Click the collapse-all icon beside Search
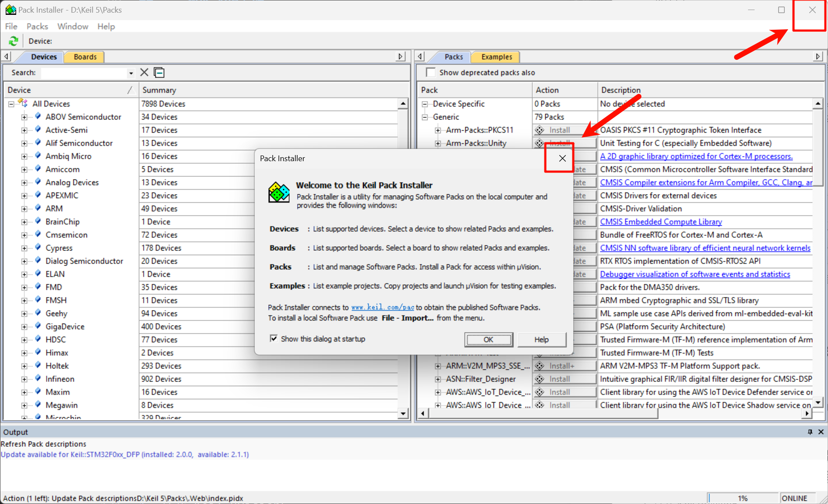 coord(159,72)
